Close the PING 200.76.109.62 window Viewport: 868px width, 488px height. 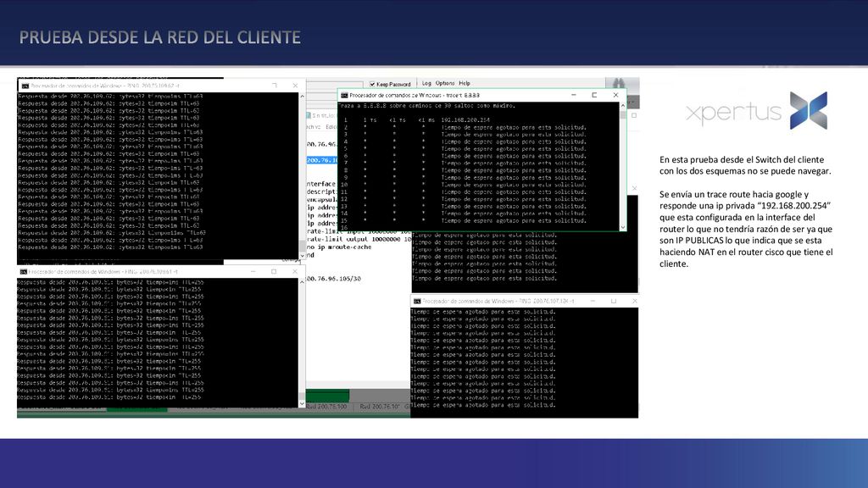point(295,86)
